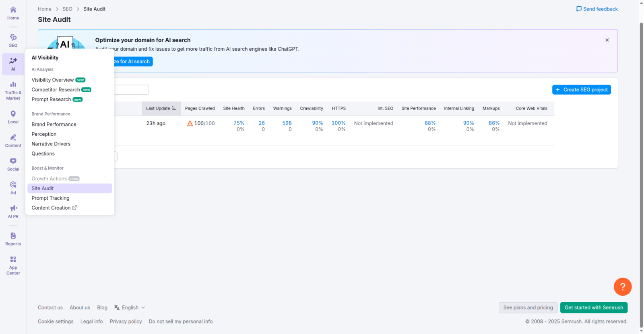Open the Local sidebar icon

coord(13,117)
